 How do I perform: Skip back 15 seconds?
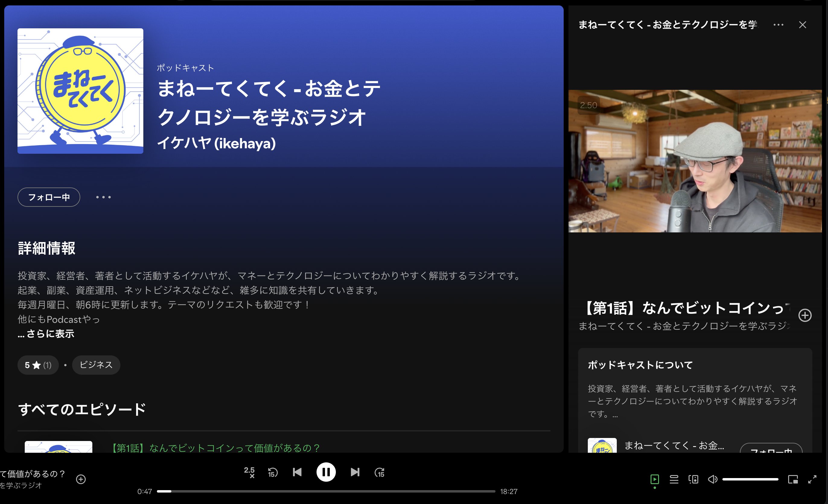272,472
